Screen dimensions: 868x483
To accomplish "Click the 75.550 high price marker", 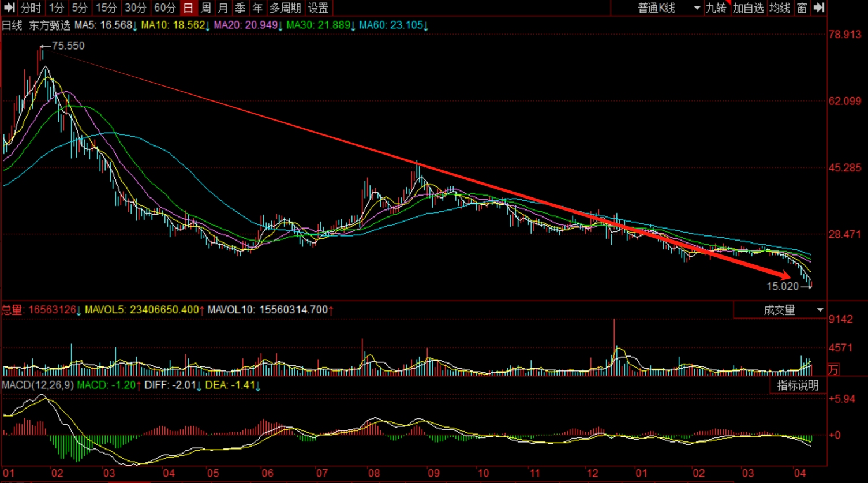I will (x=68, y=46).
